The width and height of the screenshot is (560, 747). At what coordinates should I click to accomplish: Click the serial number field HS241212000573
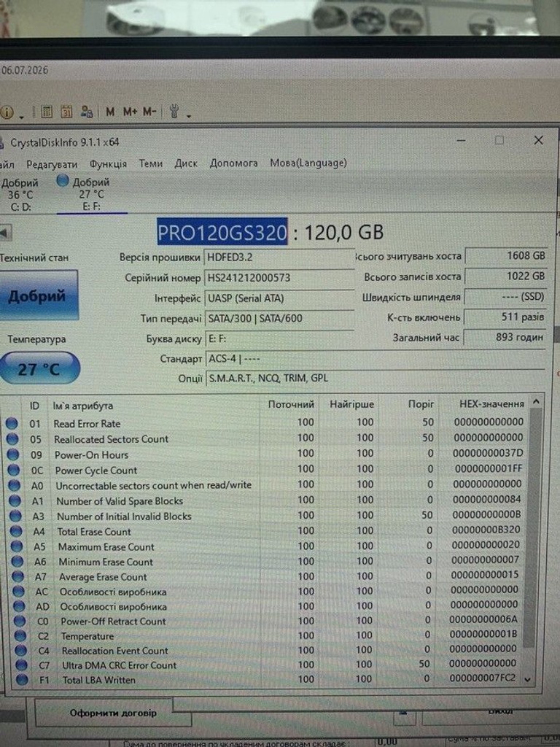[279, 278]
